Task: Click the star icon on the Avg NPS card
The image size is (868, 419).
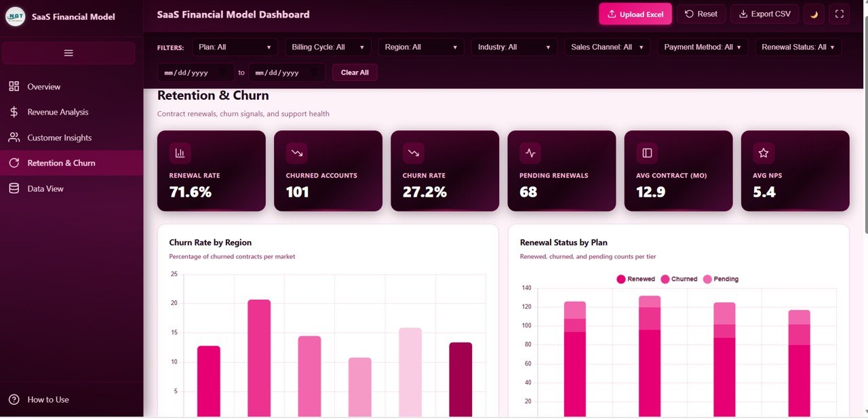Action: (x=762, y=153)
